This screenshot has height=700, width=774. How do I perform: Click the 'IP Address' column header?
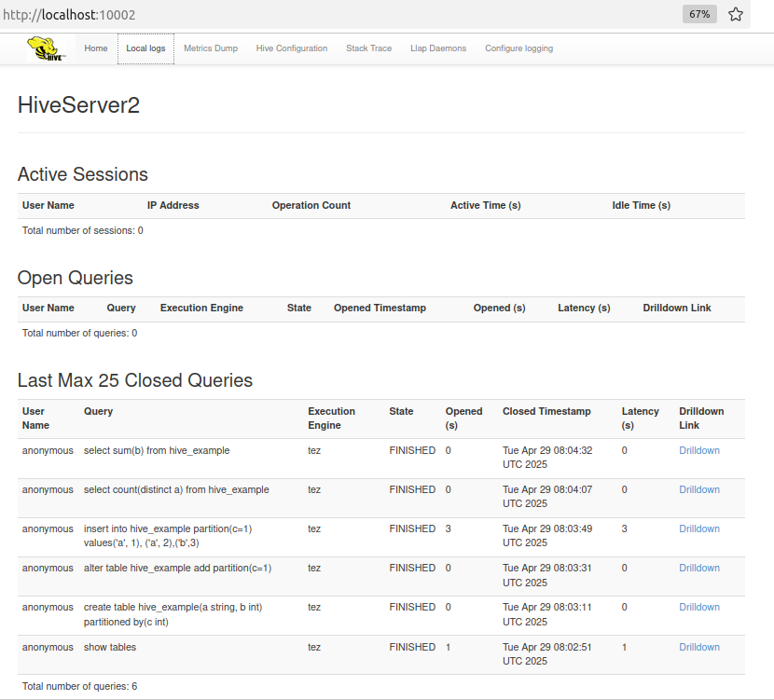tap(173, 205)
